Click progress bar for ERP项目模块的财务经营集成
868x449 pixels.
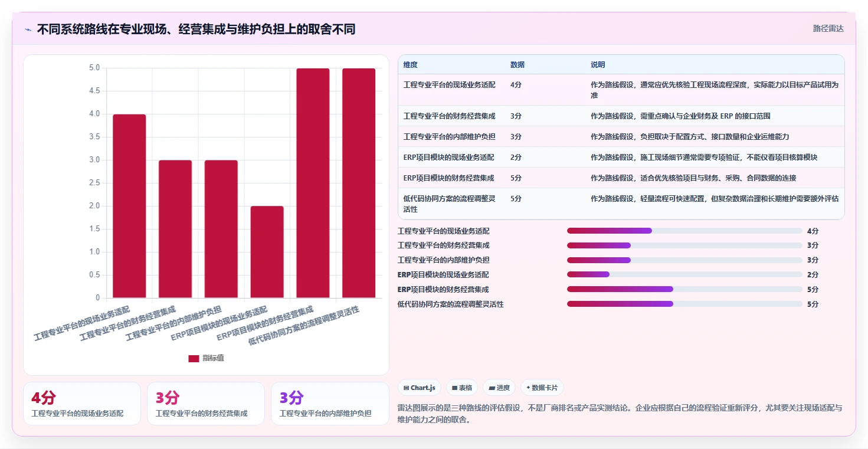point(684,289)
